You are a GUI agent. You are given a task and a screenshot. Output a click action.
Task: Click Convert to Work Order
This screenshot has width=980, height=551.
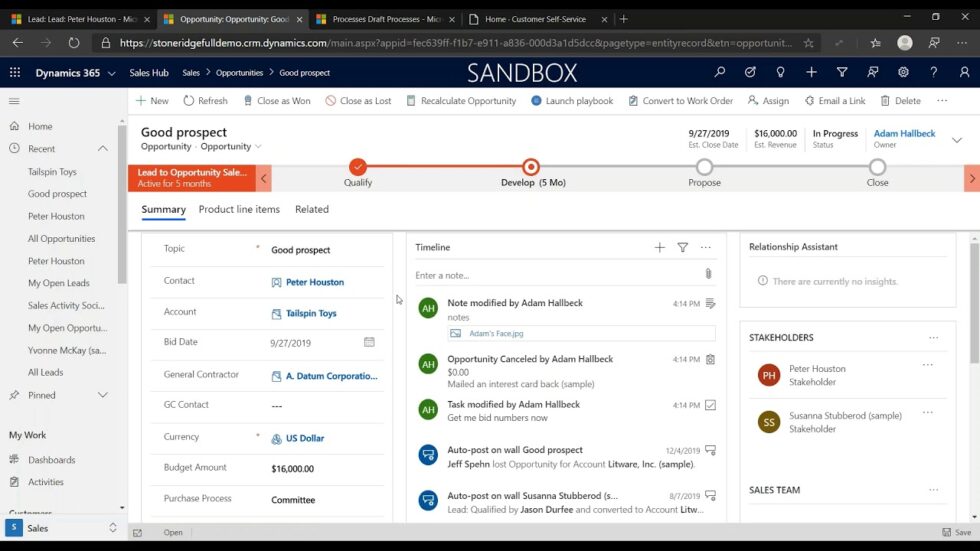point(680,101)
